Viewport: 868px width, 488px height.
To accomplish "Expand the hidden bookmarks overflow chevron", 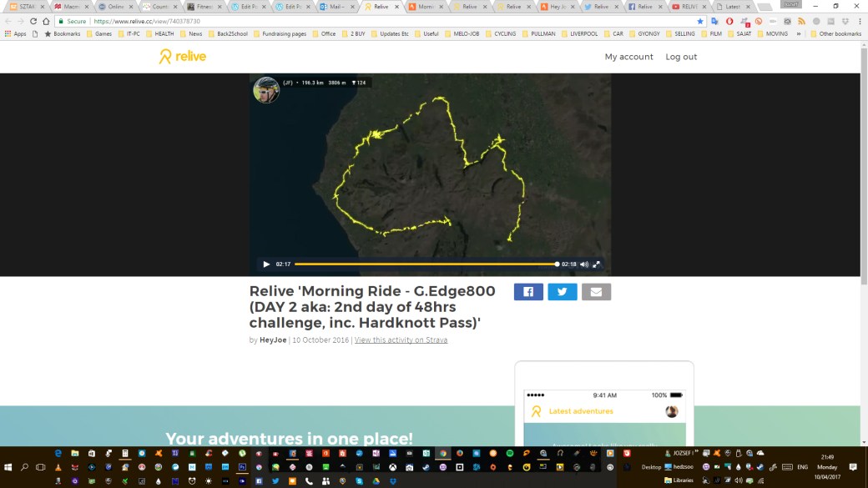I will point(799,34).
